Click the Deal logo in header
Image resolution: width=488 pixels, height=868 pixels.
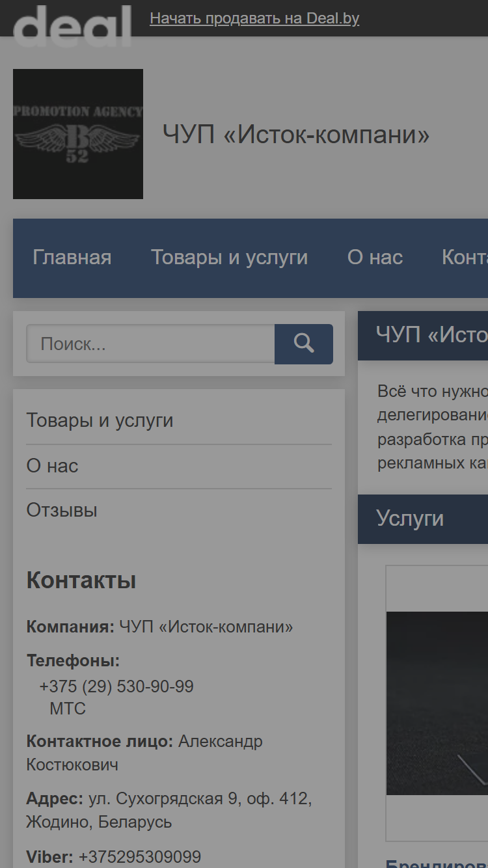coord(72,25)
